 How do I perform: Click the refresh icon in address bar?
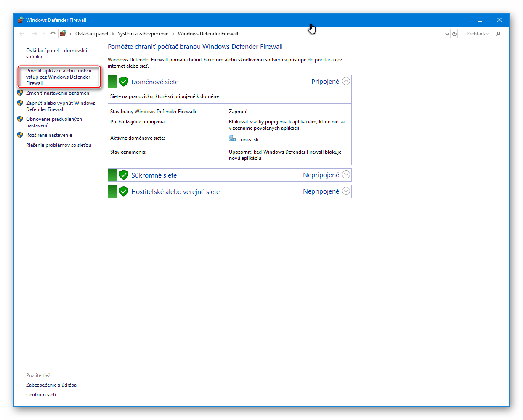click(454, 34)
